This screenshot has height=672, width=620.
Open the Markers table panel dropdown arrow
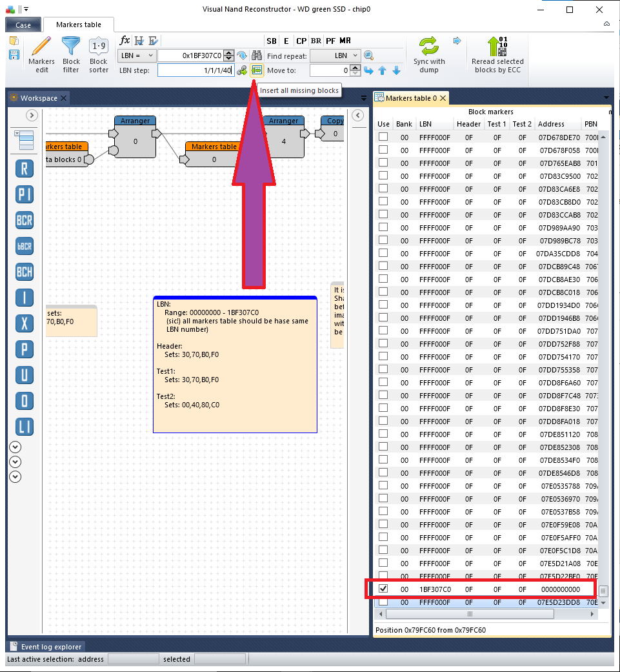(606, 97)
